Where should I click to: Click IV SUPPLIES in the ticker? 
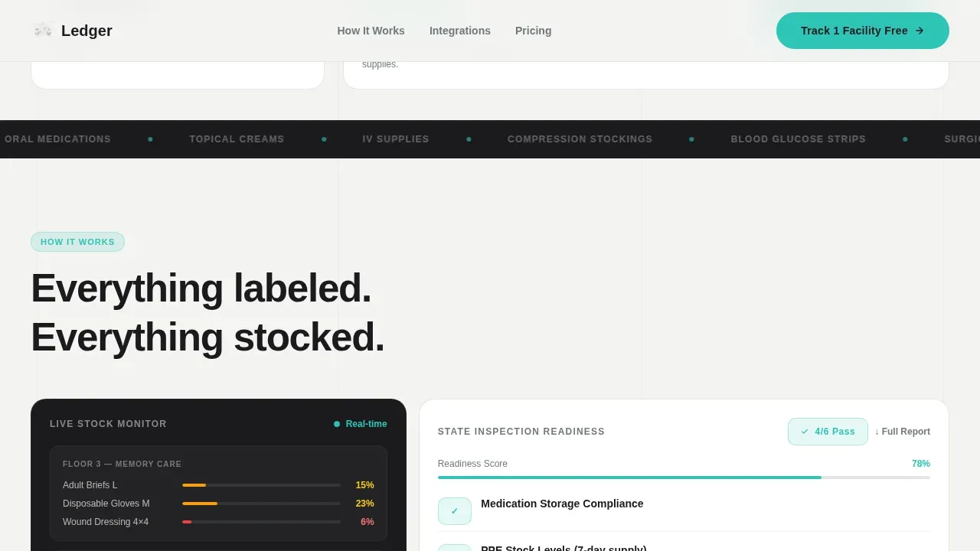click(396, 139)
